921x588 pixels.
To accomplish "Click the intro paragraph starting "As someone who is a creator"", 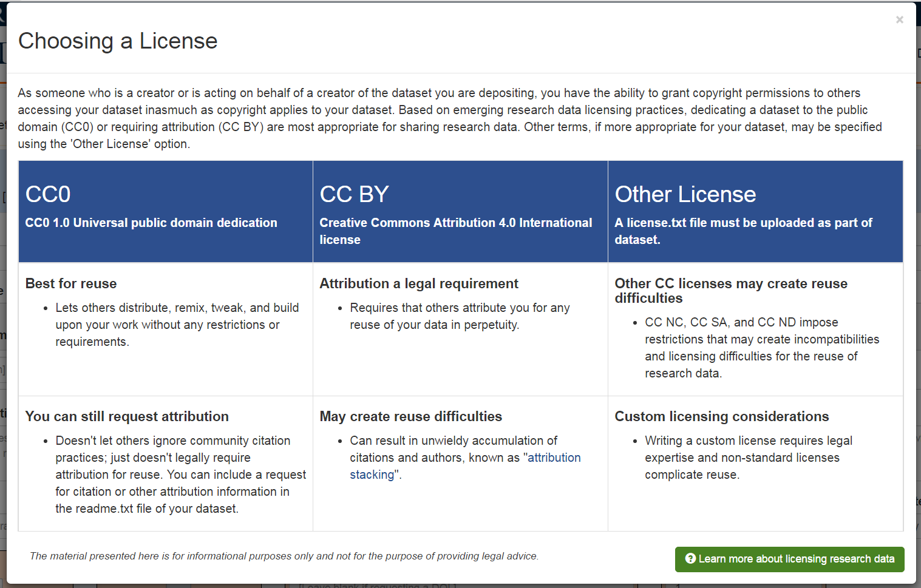I will pyautogui.click(x=450, y=118).
